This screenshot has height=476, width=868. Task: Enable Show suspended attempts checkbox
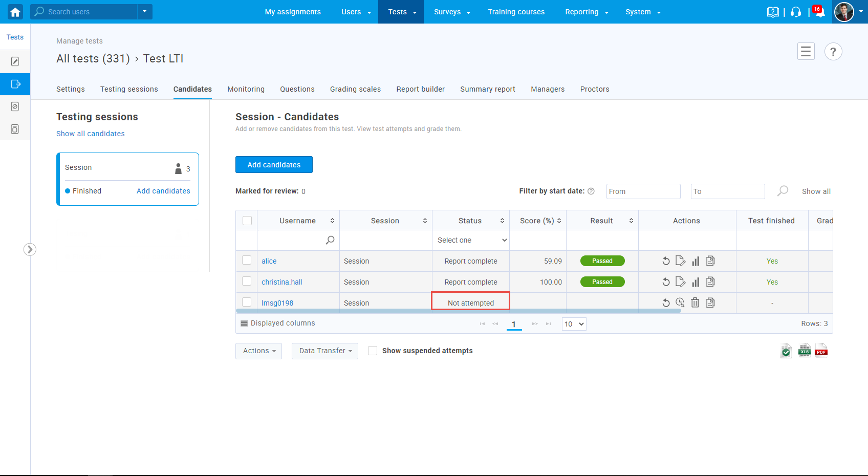pyautogui.click(x=373, y=351)
